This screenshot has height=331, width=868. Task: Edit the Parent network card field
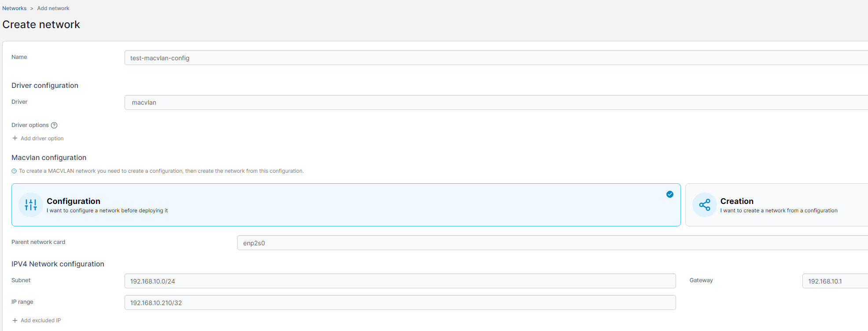[x=552, y=243]
